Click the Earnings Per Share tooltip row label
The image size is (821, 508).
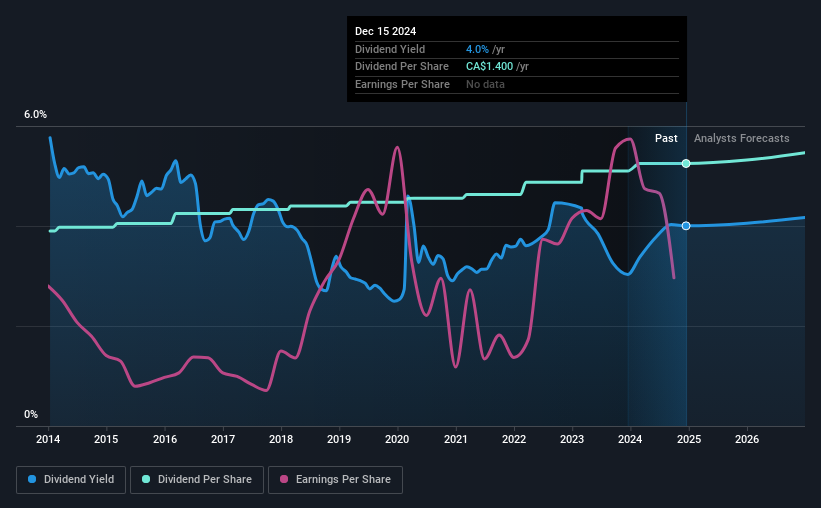[x=402, y=84]
